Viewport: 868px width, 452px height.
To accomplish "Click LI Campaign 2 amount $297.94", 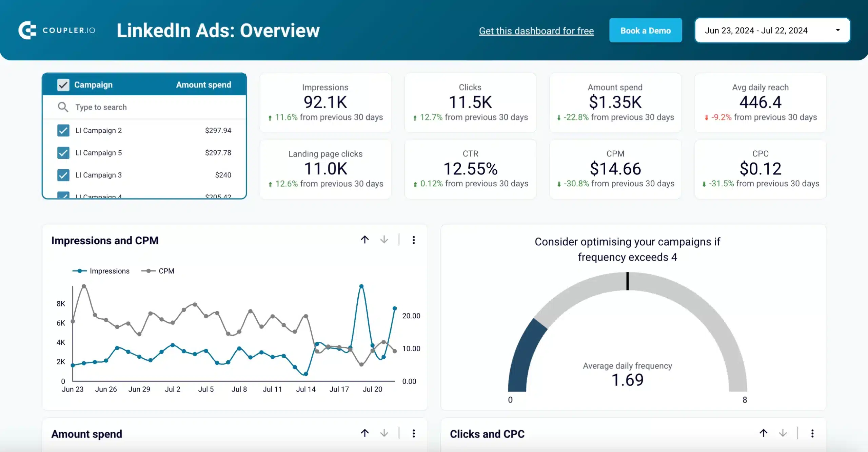I will click(x=218, y=130).
